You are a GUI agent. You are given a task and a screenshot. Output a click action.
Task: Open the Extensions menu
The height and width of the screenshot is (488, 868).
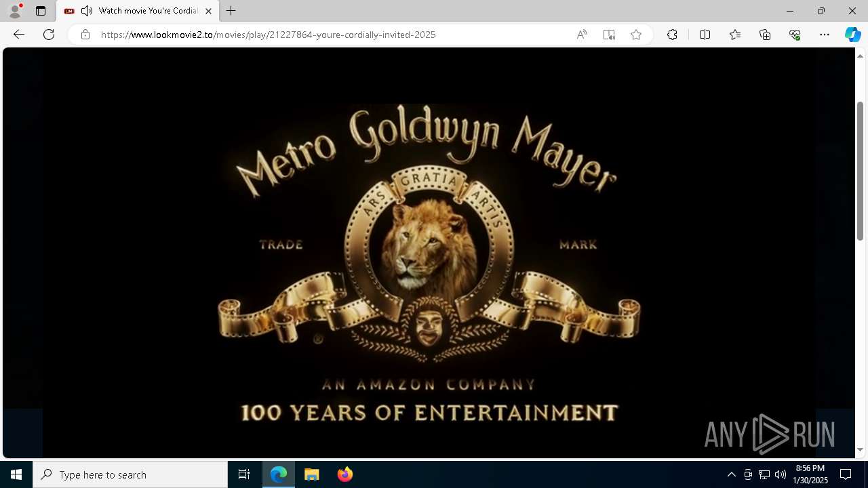tap(672, 35)
